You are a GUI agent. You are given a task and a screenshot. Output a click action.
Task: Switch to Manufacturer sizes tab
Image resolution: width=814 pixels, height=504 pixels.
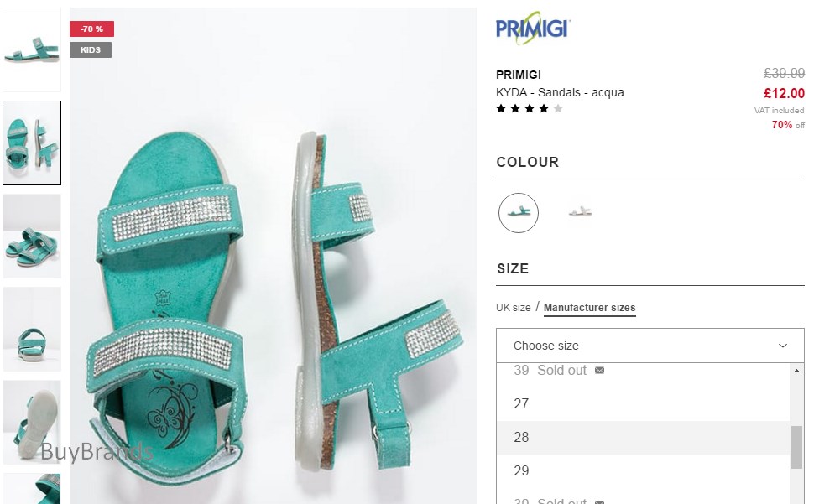click(x=589, y=308)
